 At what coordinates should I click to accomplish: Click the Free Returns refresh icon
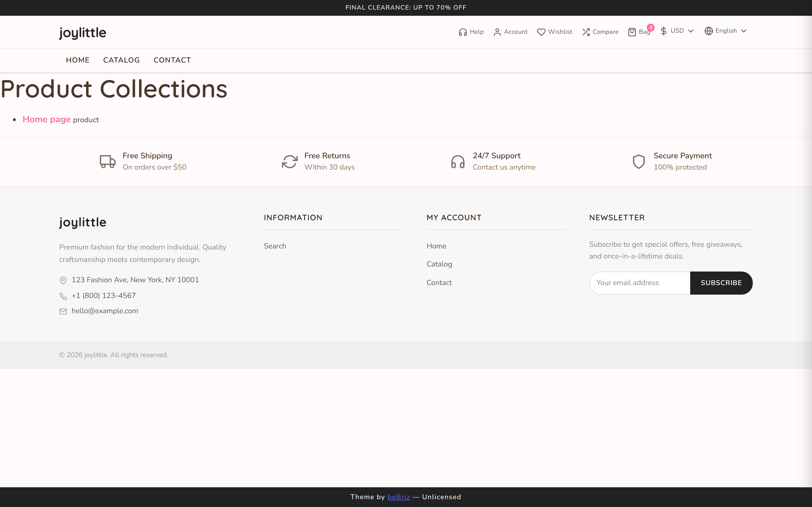click(x=290, y=162)
